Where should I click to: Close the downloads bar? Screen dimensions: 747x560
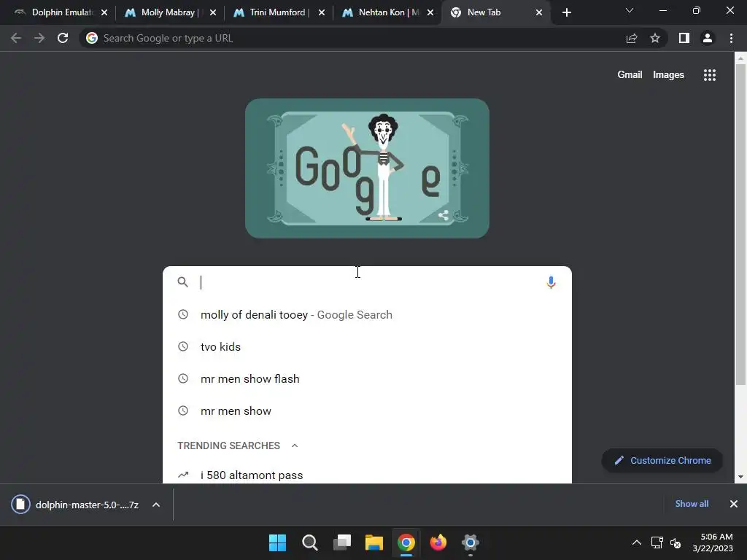[x=734, y=504]
